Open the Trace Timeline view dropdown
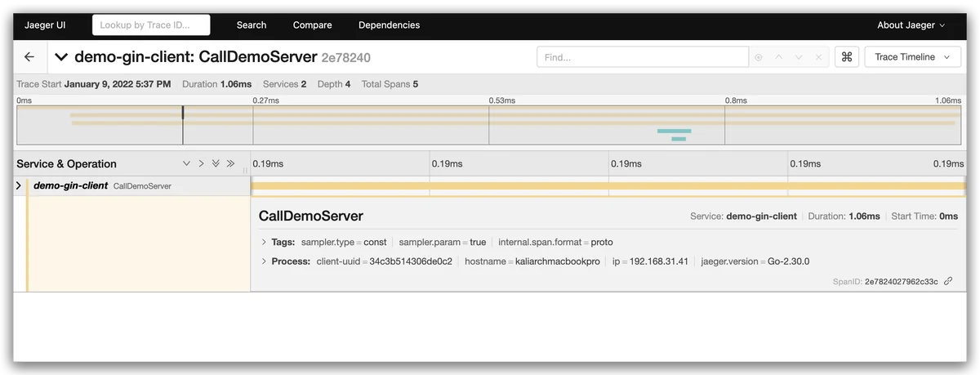This screenshot has height=375, width=980. click(913, 57)
